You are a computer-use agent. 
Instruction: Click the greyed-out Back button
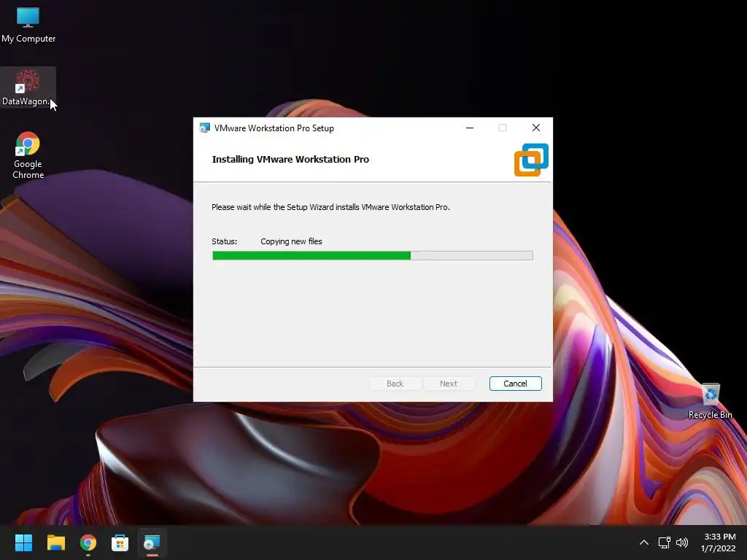(x=395, y=384)
